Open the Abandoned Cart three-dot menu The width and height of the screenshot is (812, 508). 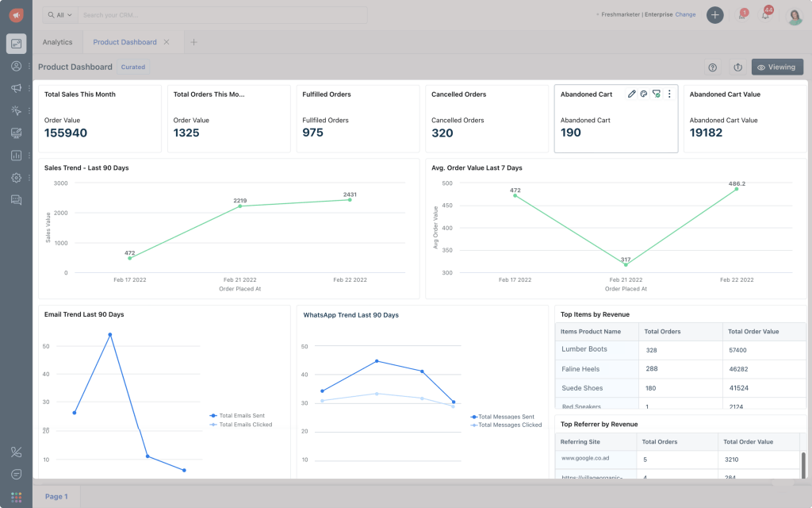(669, 94)
